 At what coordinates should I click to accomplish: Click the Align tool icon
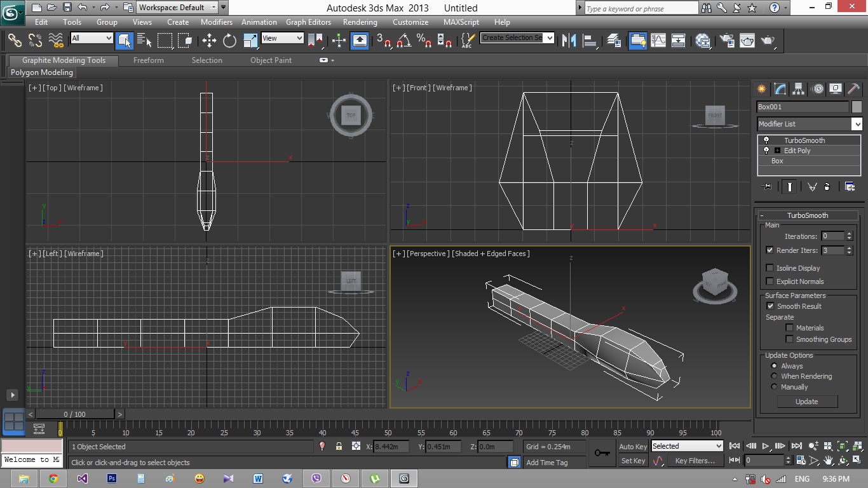(590, 41)
